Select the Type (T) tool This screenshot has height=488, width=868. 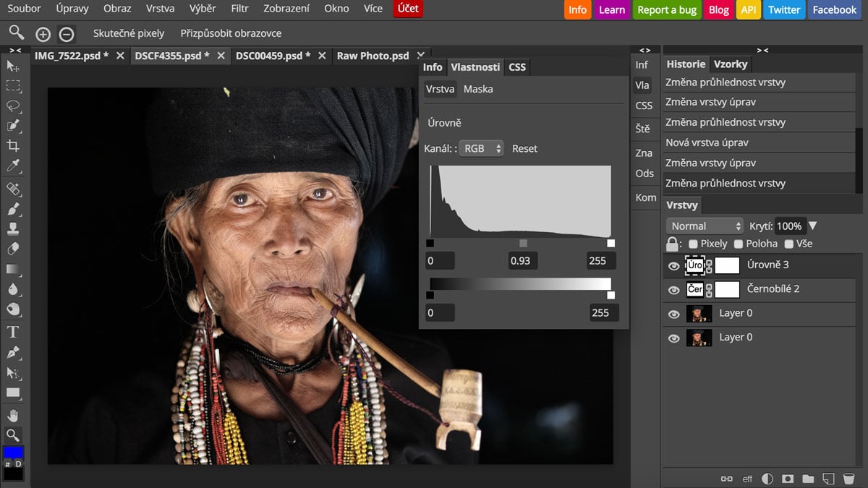[x=13, y=332]
